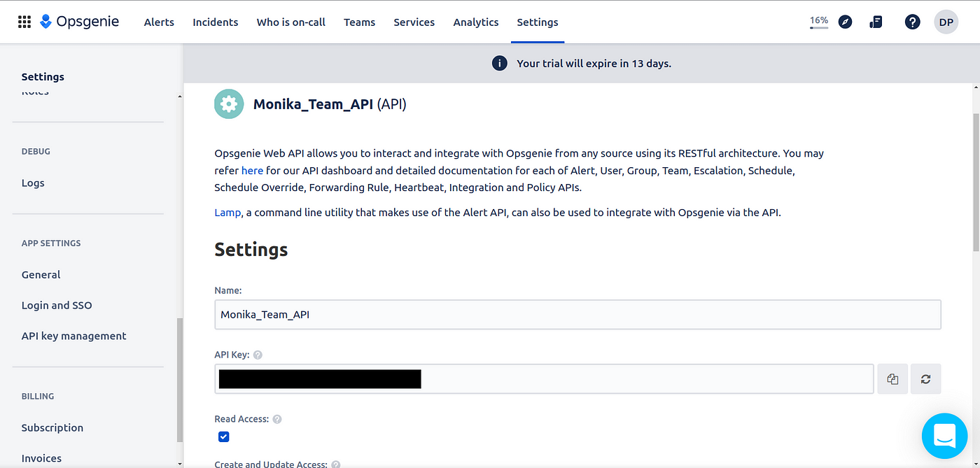The width and height of the screenshot is (980, 468).
Task: Copy the API key to clipboard
Action: [x=892, y=378]
